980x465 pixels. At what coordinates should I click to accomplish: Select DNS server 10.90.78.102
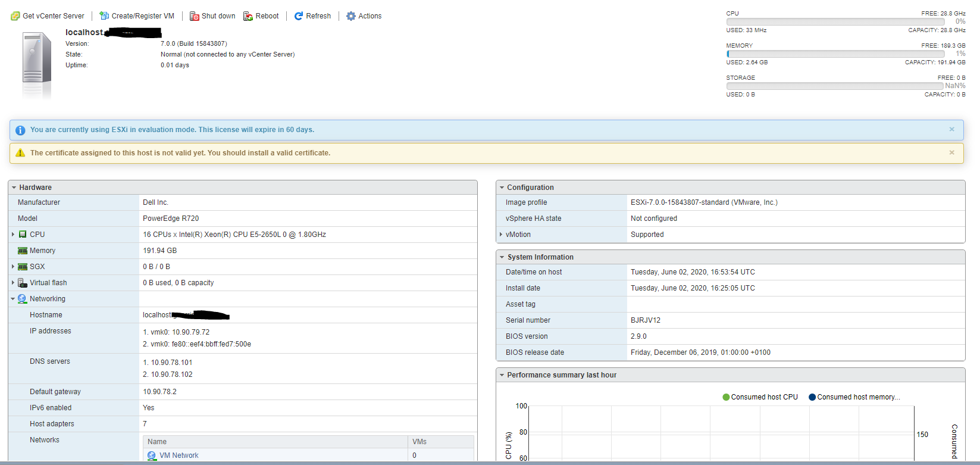[168, 375]
